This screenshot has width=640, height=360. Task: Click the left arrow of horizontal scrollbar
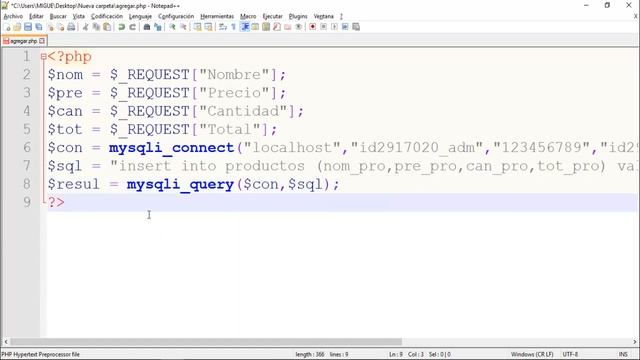point(6,342)
